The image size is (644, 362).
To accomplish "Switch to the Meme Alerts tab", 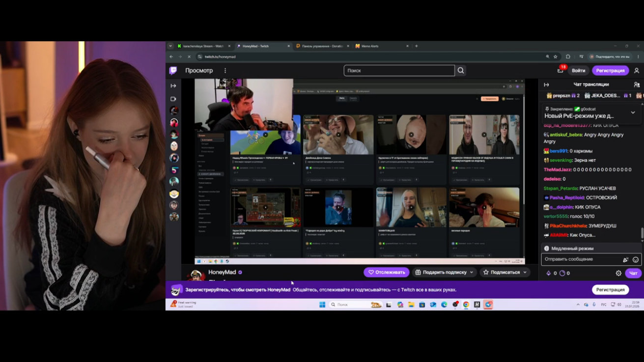I will 382,46.
